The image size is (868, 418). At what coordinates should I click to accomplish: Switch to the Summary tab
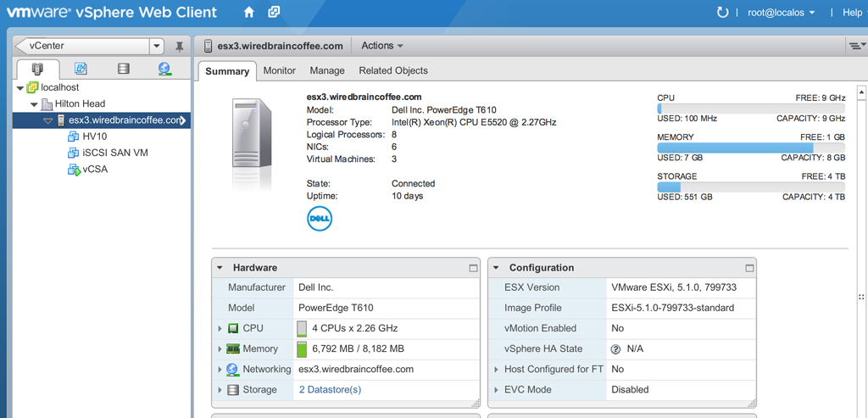[x=227, y=71]
